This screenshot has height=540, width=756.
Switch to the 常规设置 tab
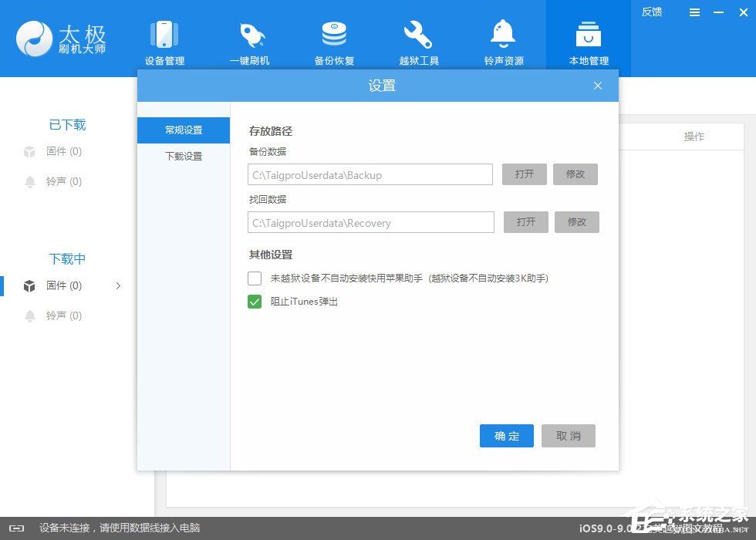(x=184, y=130)
